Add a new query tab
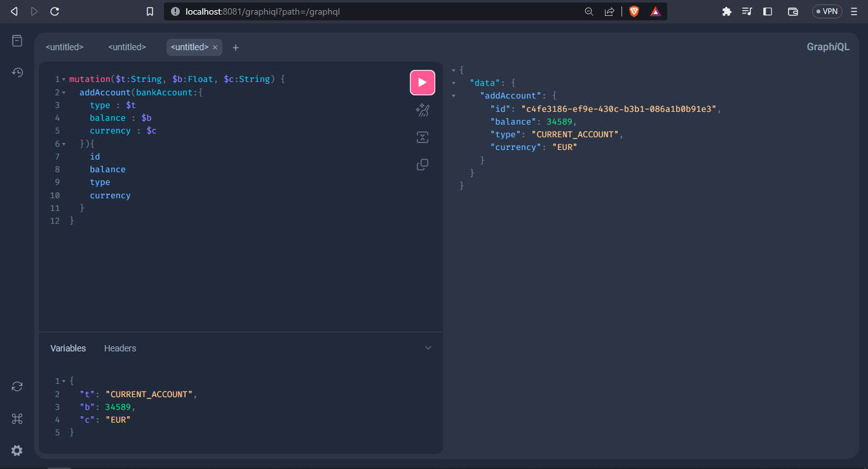 (x=235, y=47)
